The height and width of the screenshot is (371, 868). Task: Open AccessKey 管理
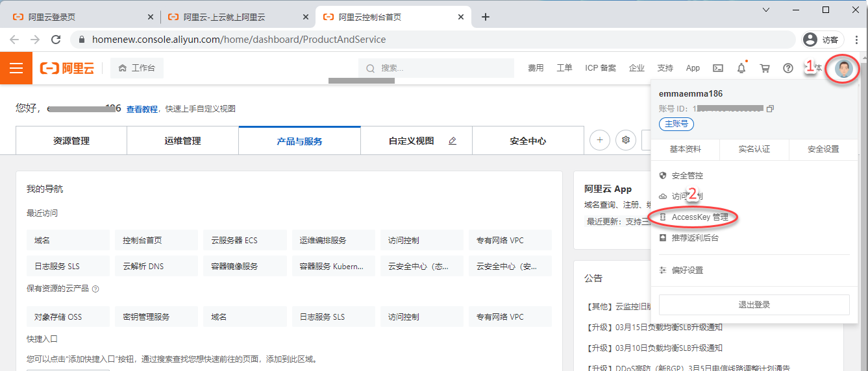click(700, 217)
